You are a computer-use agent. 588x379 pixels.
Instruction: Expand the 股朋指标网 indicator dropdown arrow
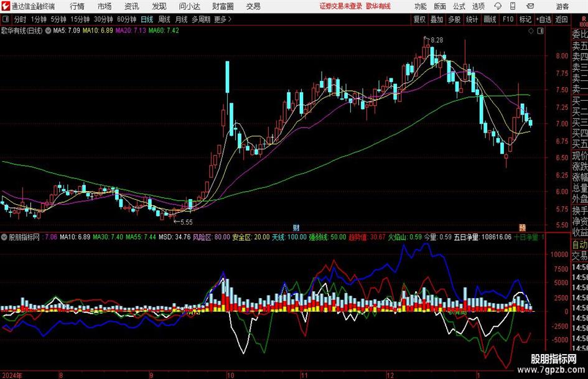[x=4, y=237]
